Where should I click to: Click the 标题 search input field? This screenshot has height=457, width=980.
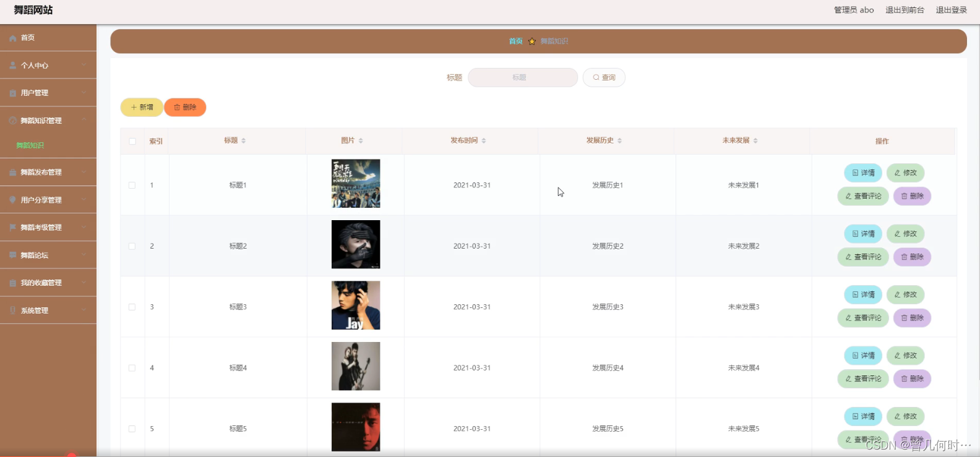[x=523, y=78]
